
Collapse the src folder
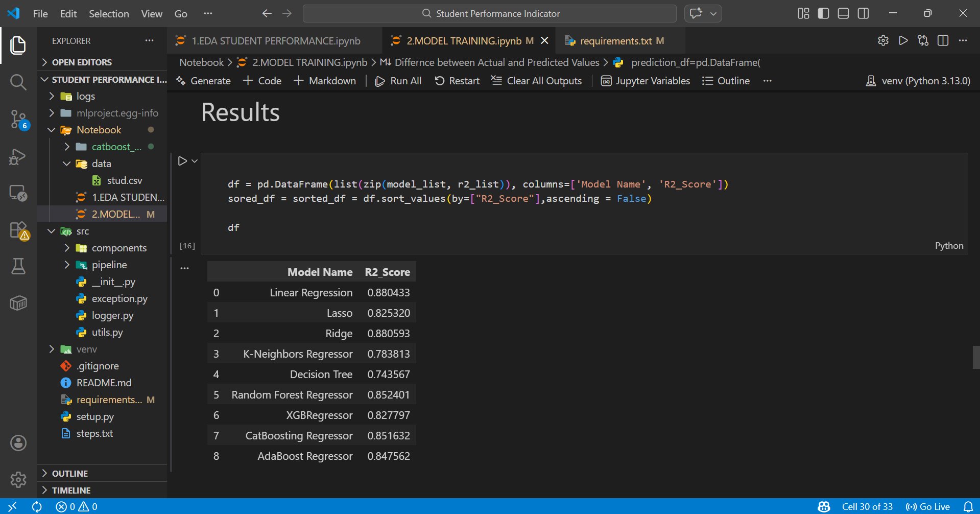[x=82, y=231]
